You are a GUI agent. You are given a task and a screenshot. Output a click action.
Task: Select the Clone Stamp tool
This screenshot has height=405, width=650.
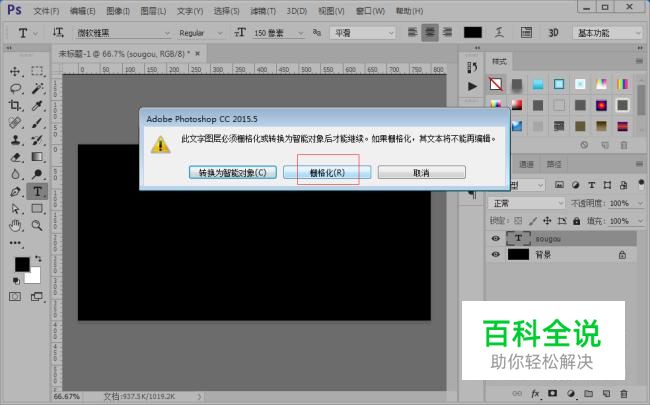coord(15,140)
